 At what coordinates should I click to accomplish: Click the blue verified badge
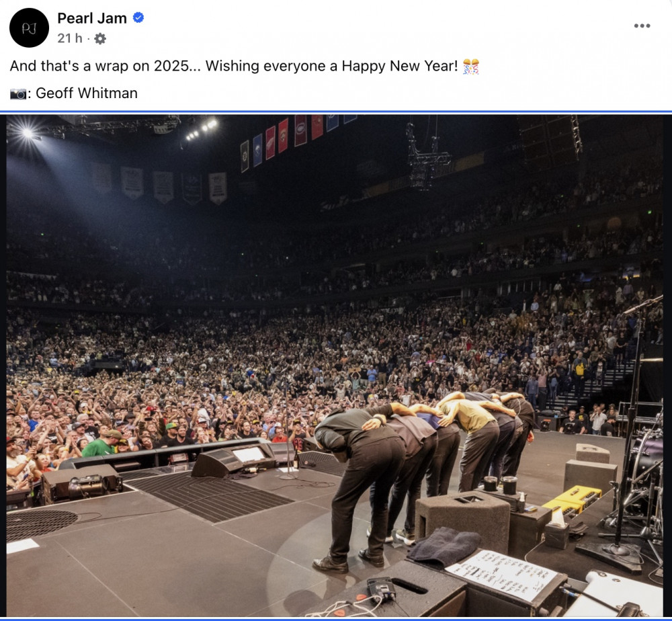[138, 18]
